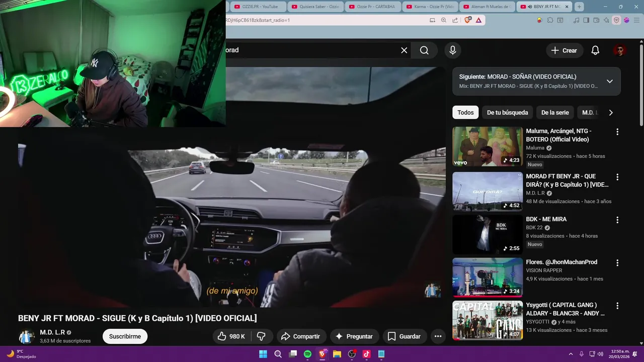Switch to OZZIE.PR - YouTube tab

point(258,7)
